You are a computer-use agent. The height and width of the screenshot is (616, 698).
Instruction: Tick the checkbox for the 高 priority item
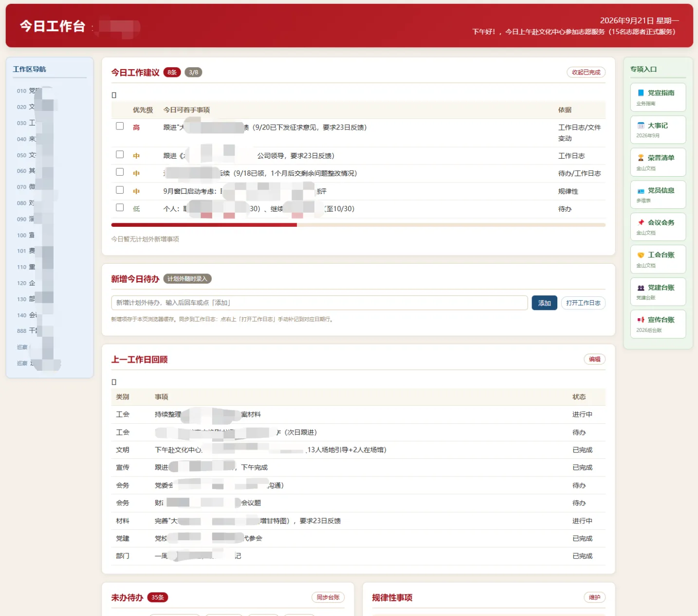120,126
